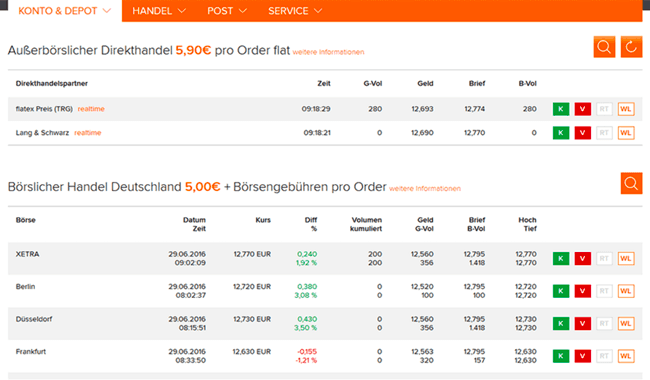Image resolution: width=650 pixels, height=380 pixels.
Task: Click red V sell button for Berlin
Action: 582,291
